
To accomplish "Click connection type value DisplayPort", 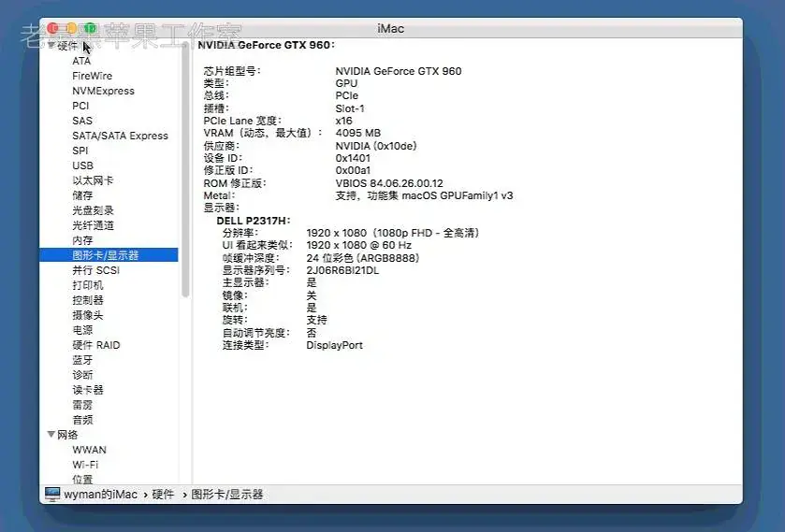I will [x=334, y=345].
